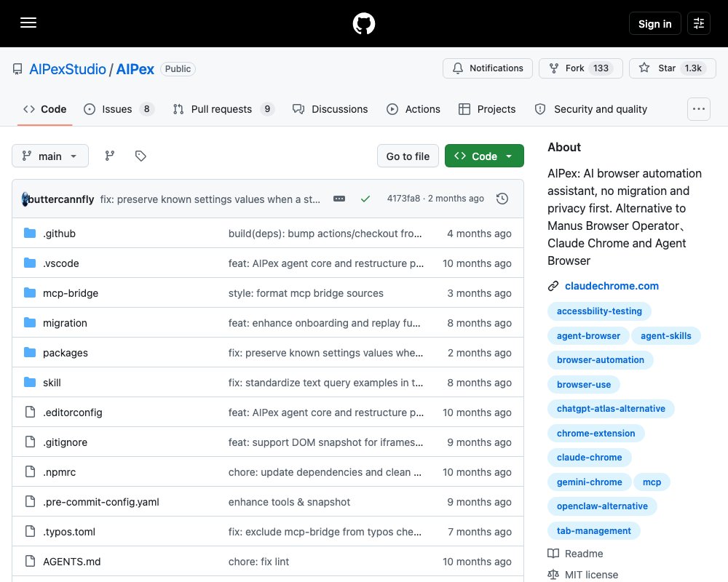Viewport: 728px width, 582px height.
Task: Expand the full commit message ellipsis
Action: (x=339, y=199)
